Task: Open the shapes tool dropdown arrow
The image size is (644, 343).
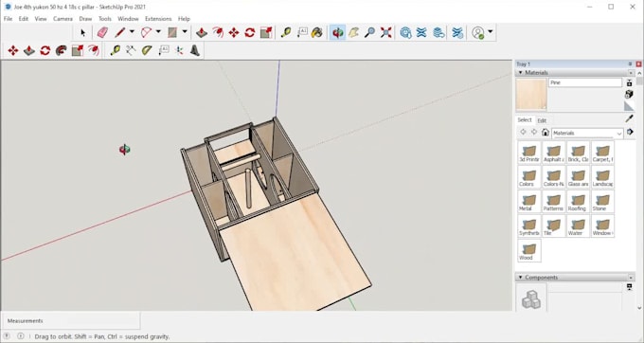Action: click(185, 31)
